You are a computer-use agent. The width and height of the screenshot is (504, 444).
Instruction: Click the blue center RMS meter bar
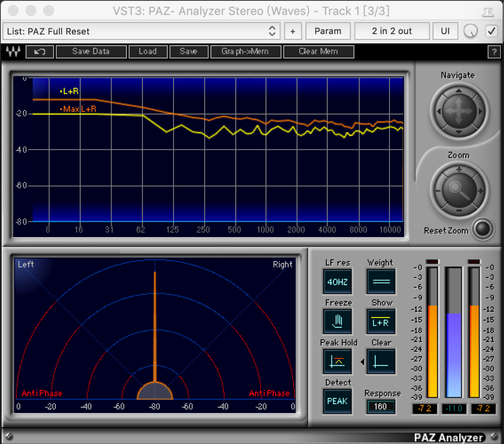pos(454,332)
